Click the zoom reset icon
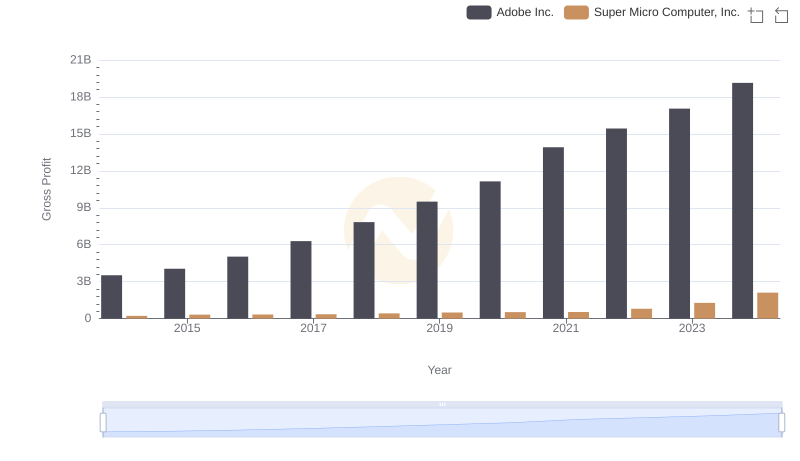The width and height of the screenshot is (800, 461). tap(781, 15)
